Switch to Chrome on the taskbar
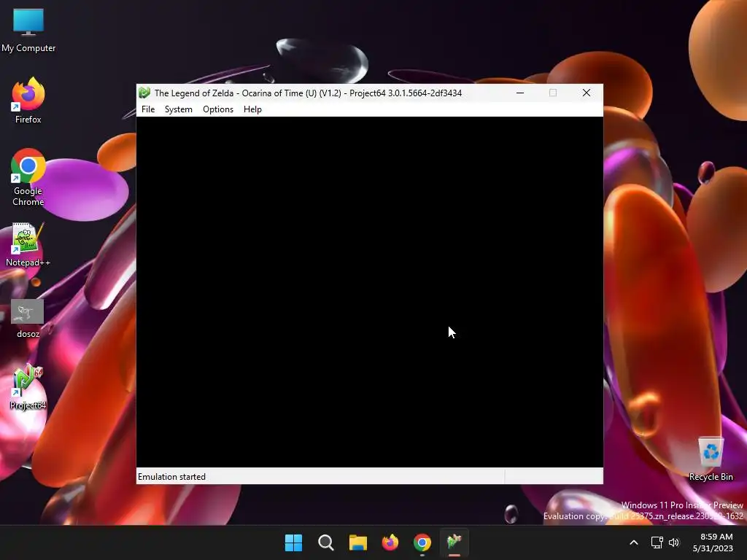 pyautogui.click(x=422, y=542)
